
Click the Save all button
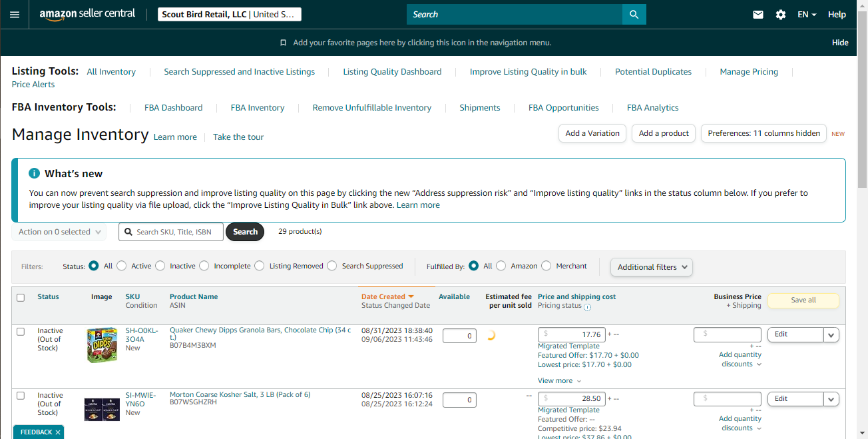click(x=803, y=300)
